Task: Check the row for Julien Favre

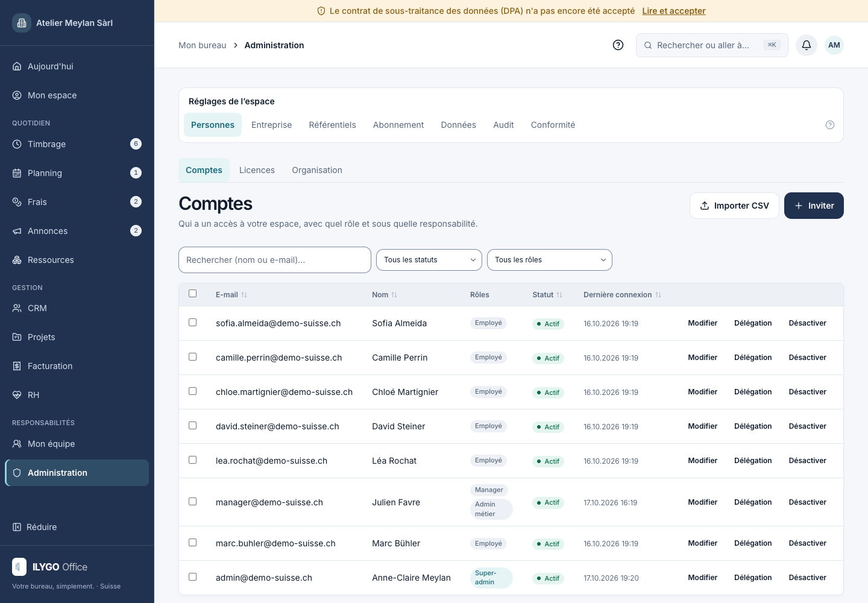Action: [193, 502]
